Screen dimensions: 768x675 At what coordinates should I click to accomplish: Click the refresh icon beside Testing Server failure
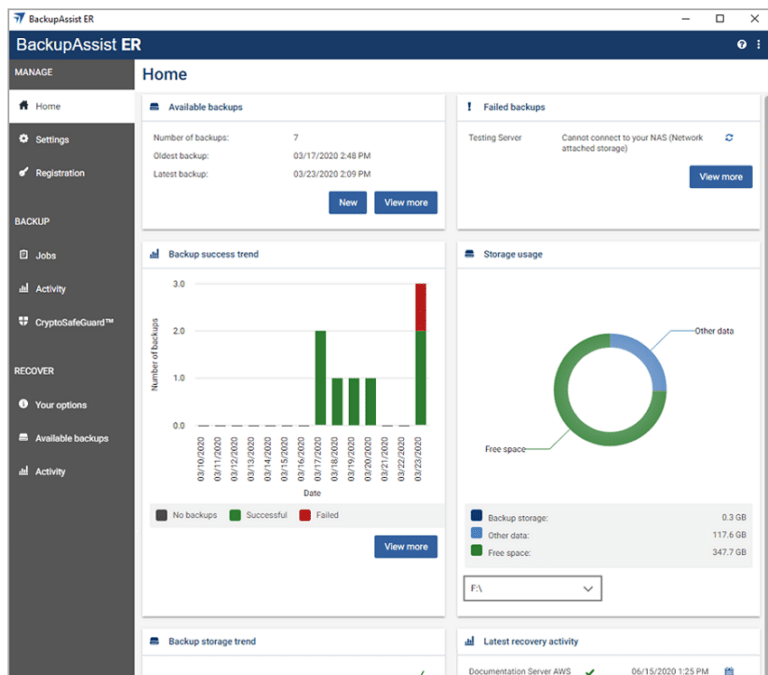point(729,138)
